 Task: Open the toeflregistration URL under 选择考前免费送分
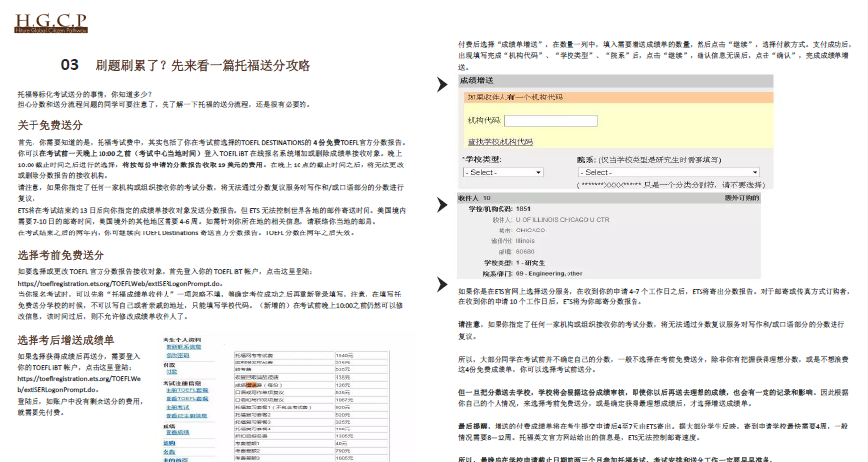click(x=119, y=283)
